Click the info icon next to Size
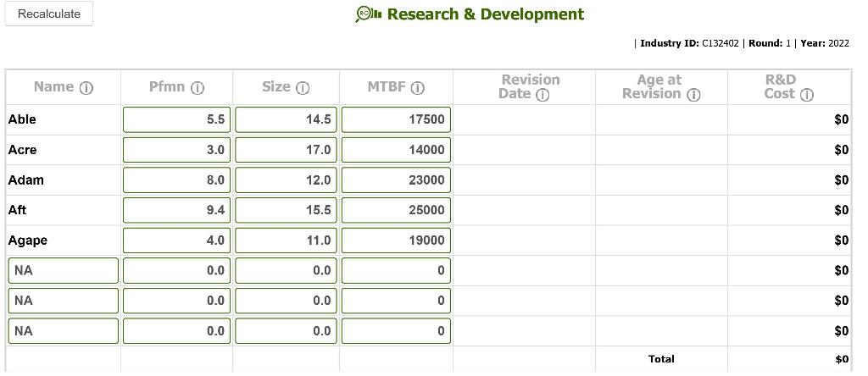Screen dimensions: 868x376 [303, 88]
